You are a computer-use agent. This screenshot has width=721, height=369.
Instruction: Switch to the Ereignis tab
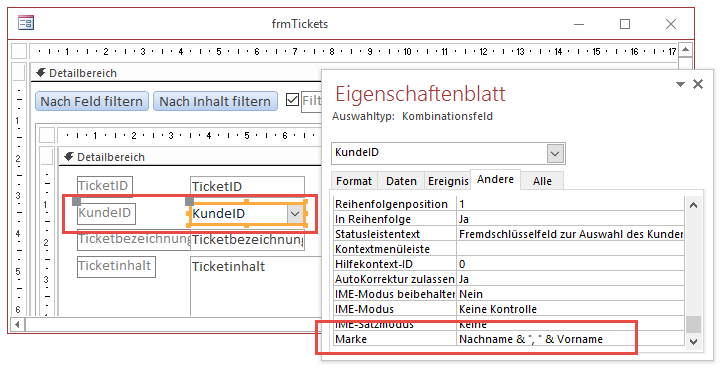point(448,181)
